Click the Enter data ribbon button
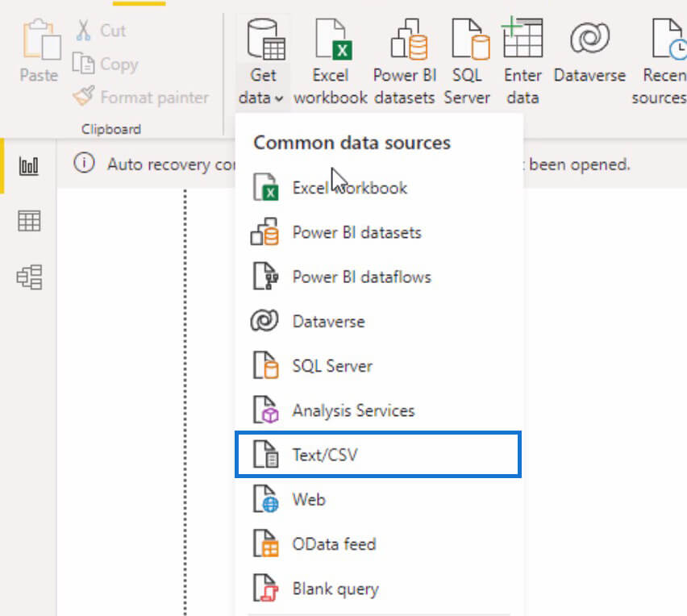The image size is (687, 616). coord(523,63)
